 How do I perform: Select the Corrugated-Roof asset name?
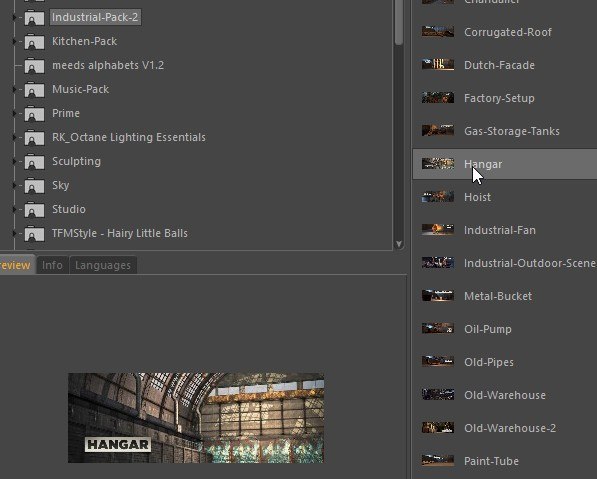tap(508, 32)
